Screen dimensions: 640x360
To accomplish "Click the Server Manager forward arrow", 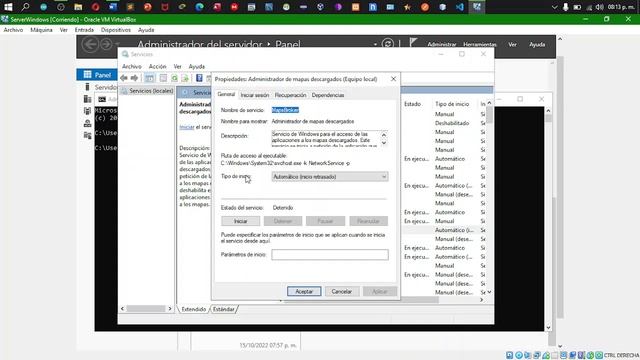I will pyautogui.click(x=106, y=44).
